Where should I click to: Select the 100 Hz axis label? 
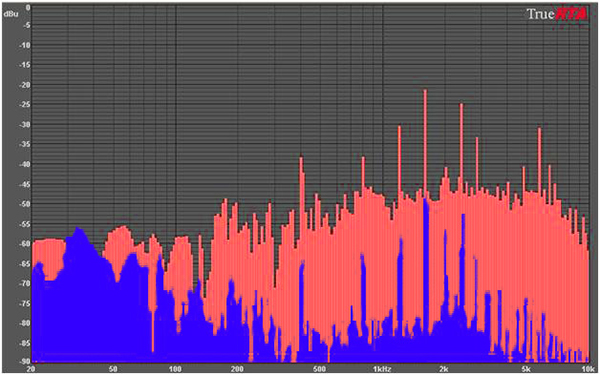point(175,369)
